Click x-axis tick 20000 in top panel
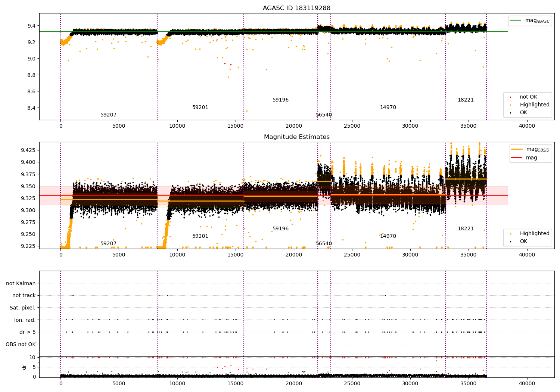This screenshot has height=392, width=560. (294, 126)
